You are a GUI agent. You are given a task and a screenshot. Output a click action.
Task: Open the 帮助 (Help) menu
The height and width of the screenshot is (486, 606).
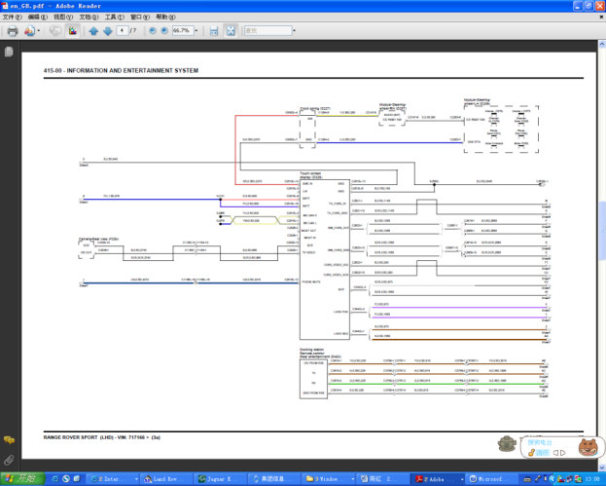point(164,17)
